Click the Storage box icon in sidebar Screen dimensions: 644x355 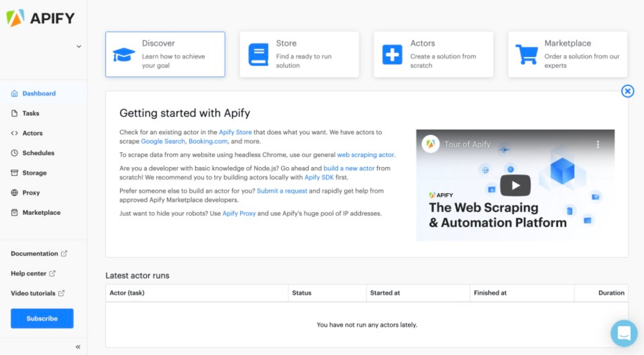14,173
